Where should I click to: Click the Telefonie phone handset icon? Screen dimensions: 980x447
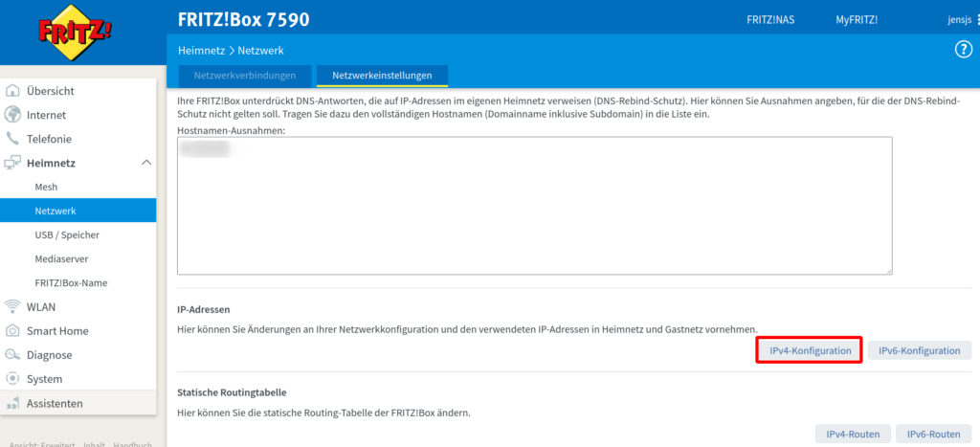click(x=11, y=139)
